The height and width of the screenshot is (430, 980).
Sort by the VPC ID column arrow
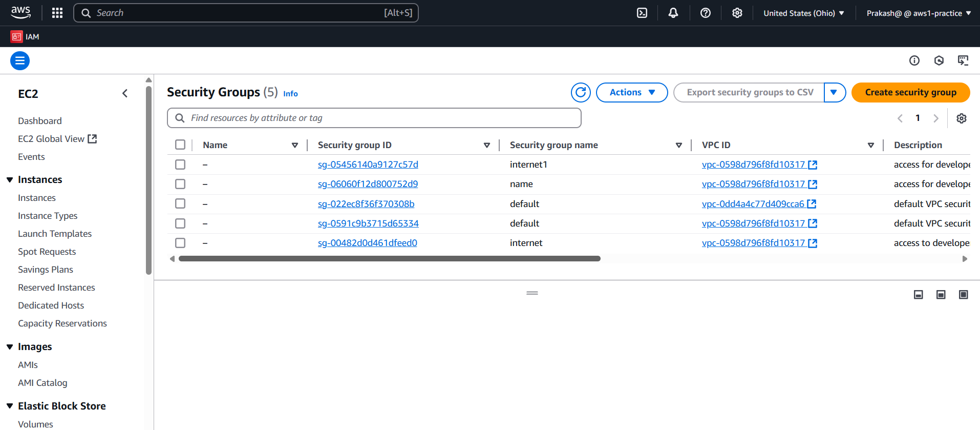871,145
